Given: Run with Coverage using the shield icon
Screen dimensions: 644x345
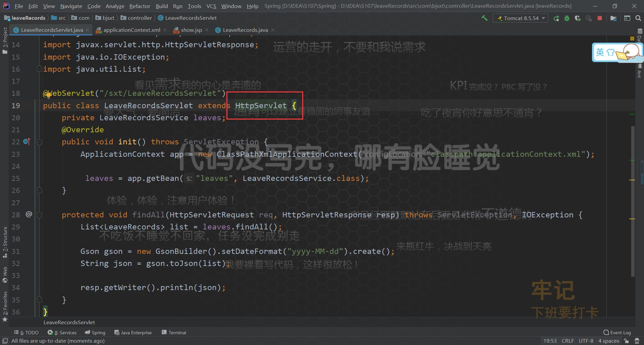Looking at the screenshot, I should 578,18.
